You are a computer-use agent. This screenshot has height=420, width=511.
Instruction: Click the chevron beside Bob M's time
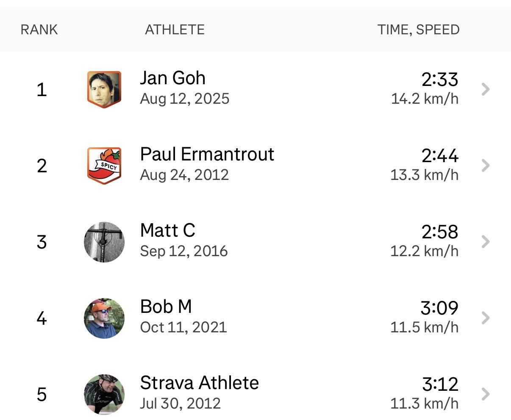486,318
